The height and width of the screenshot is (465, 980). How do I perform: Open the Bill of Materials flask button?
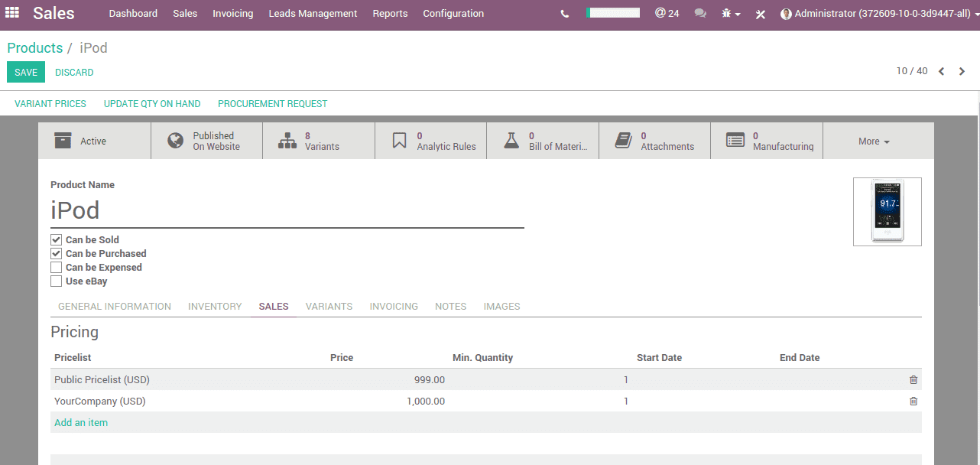pos(543,141)
